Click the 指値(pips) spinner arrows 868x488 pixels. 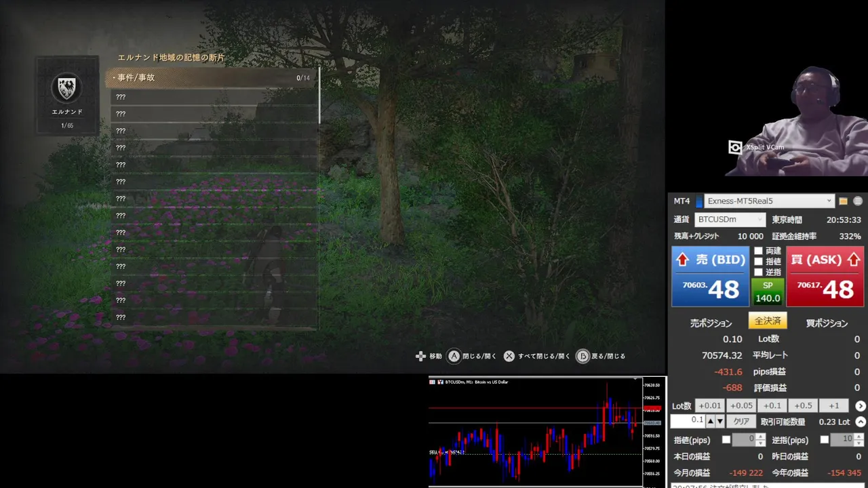761,440
